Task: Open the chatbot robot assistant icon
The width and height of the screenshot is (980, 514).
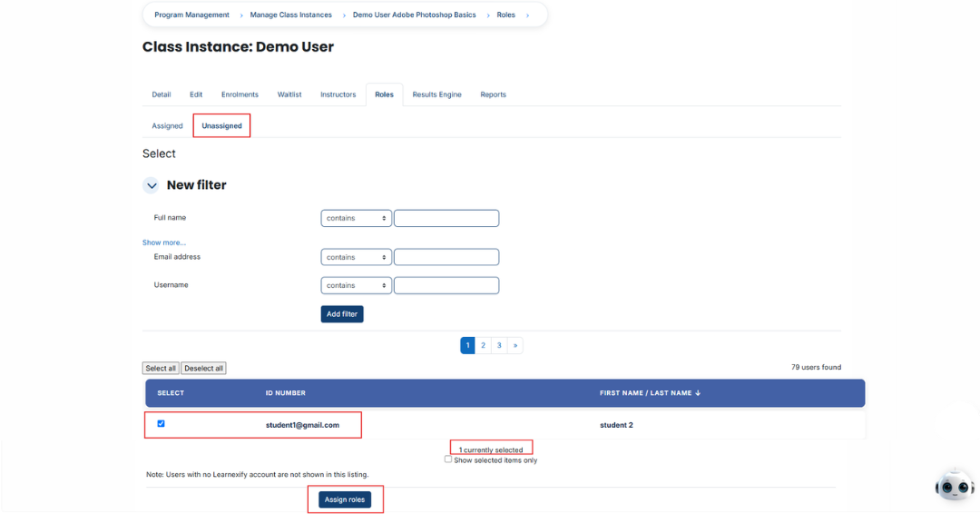Action: 955,485
